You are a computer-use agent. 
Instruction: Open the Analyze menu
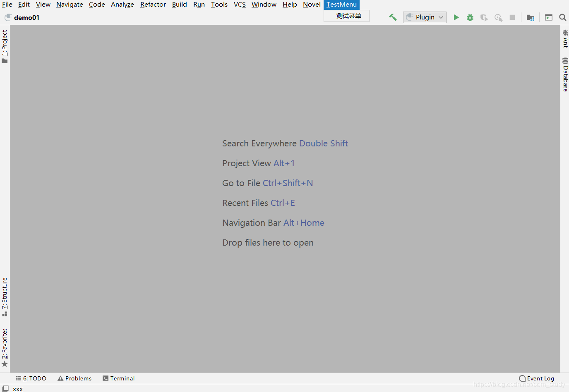122,5
